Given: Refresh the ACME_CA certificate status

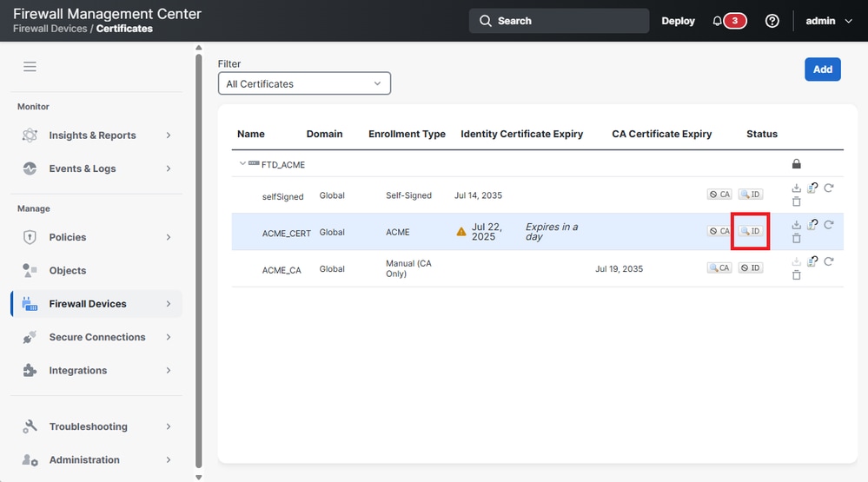Looking at the screenshot, I should 829,261.
